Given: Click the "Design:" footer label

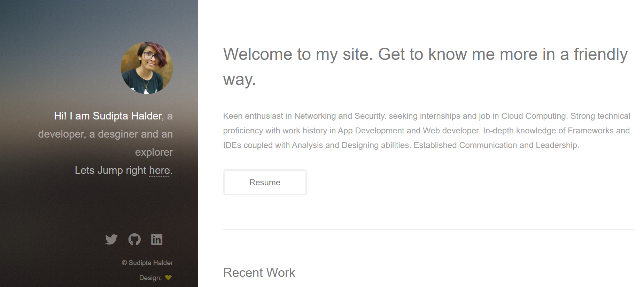Looking at the screenshot, I should 150,278.
